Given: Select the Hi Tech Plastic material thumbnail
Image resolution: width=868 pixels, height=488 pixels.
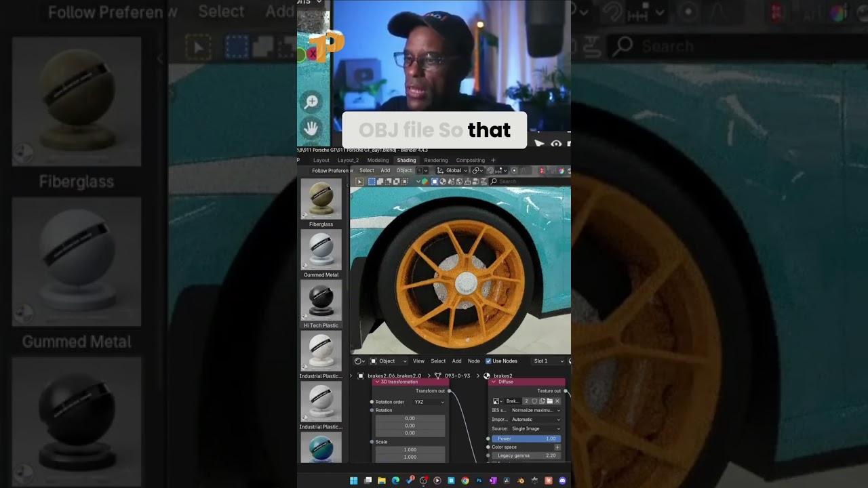Looking at the screenshot, I should [x=321, y=301].
